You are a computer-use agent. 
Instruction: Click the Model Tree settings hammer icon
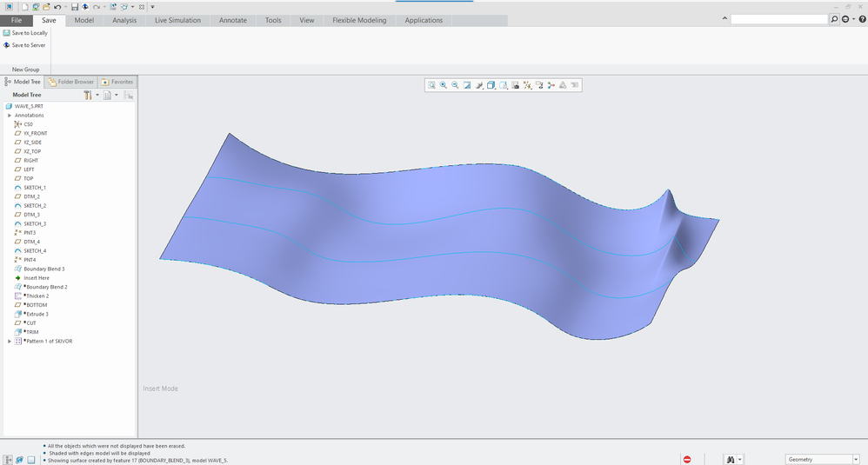(88, 96)
